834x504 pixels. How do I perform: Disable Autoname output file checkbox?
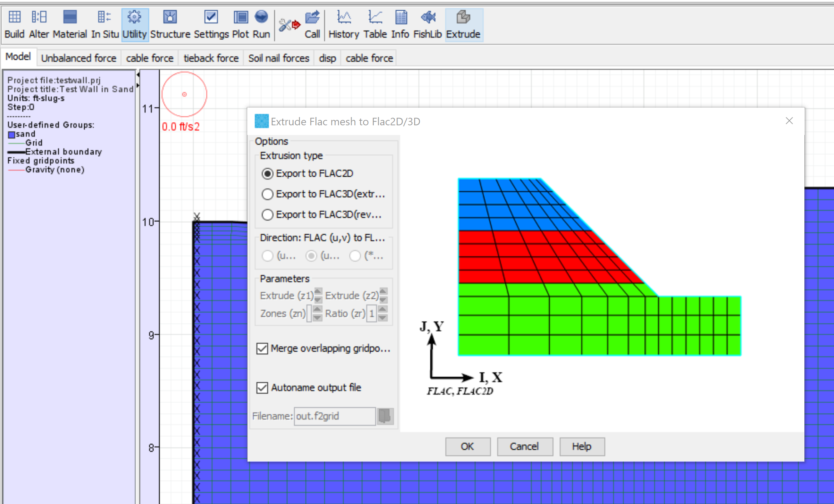pos(262,388)
